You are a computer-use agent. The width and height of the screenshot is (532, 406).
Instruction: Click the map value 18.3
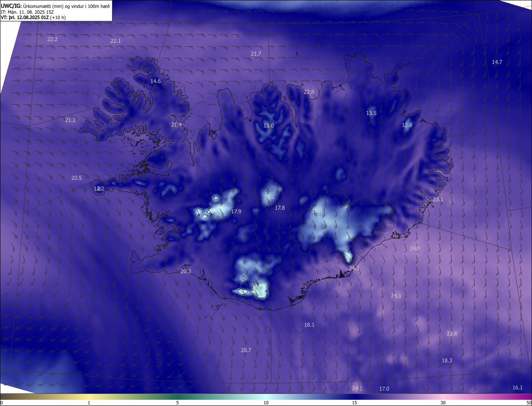click(447, 360)
